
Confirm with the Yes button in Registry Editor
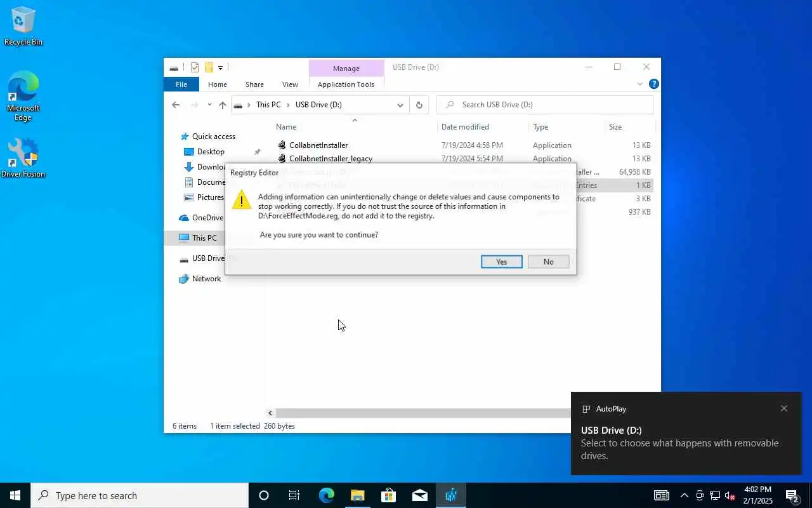pyautogui.click(x=501, y=262)
